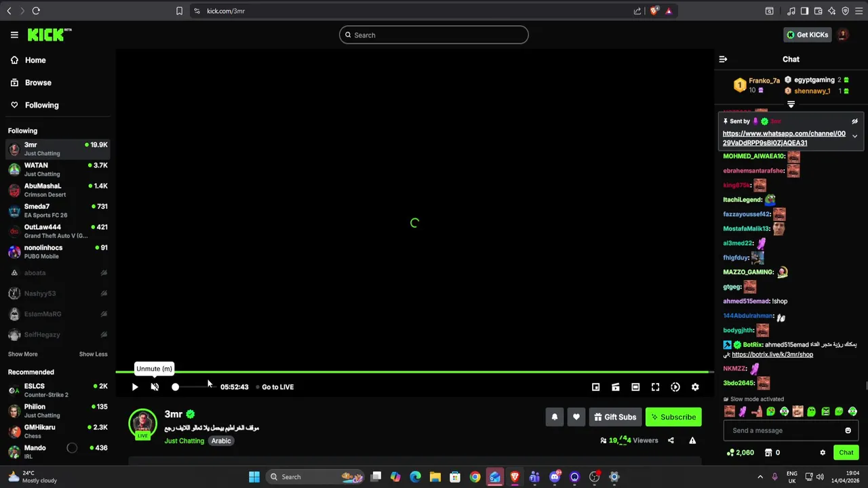Open the pinned WhatsApp channel link
868x488 pixels.
(784, 138)
